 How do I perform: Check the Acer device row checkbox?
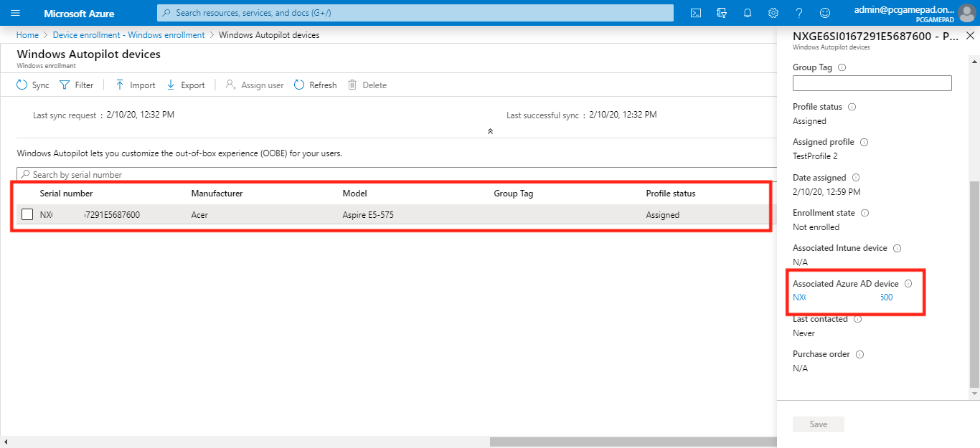click(27, 214)
